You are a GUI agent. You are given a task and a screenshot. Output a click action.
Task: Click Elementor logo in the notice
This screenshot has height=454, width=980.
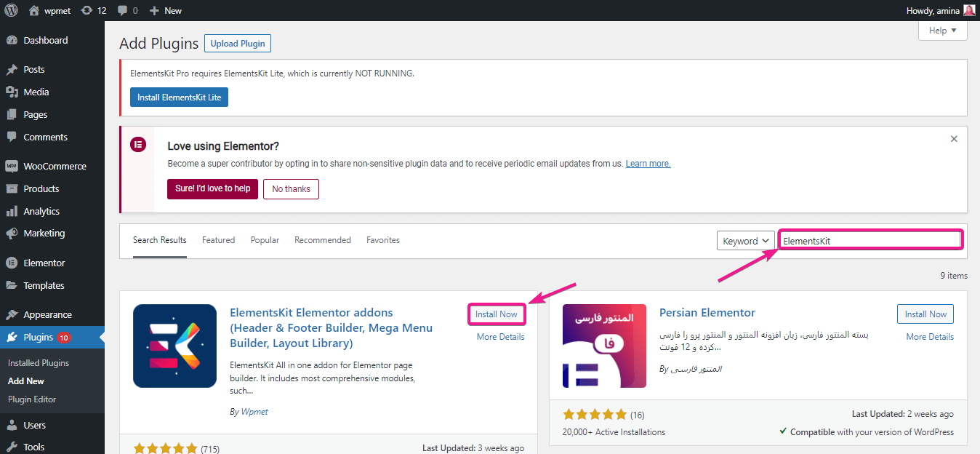tap(138, 144)
